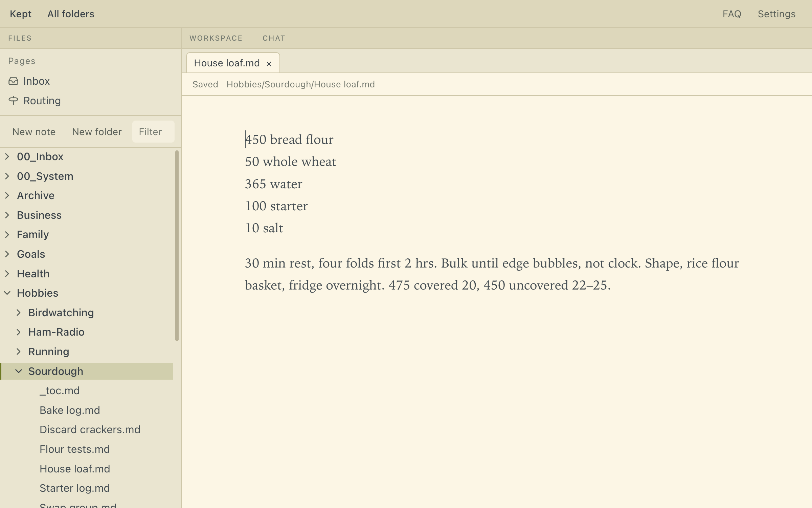Create a New folder

pyautogui.click(x=97, y=132)
